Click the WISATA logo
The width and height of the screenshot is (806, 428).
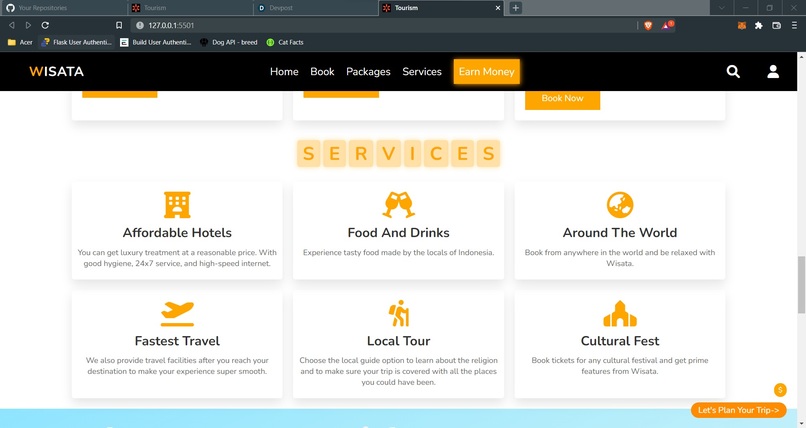(57, 71)
